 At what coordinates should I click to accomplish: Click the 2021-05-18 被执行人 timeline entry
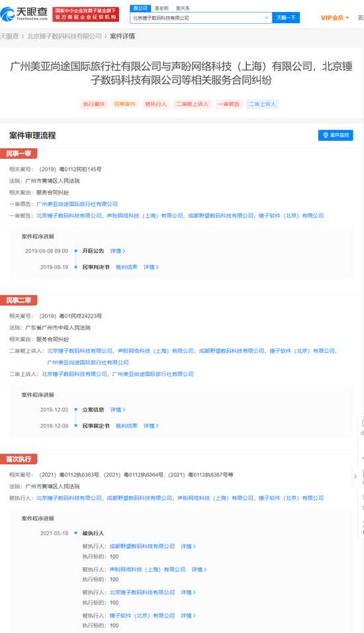(93, 533)
